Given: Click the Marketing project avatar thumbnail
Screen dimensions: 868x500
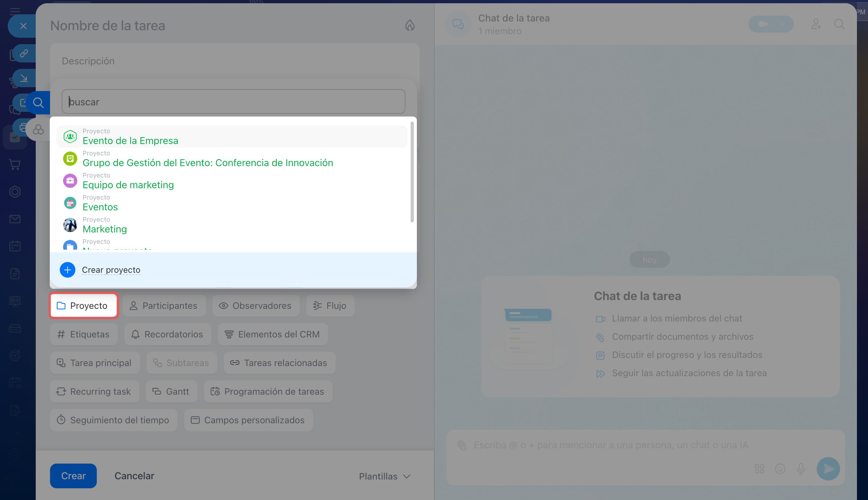Looking at the screenshot, I should pos(70,225).
